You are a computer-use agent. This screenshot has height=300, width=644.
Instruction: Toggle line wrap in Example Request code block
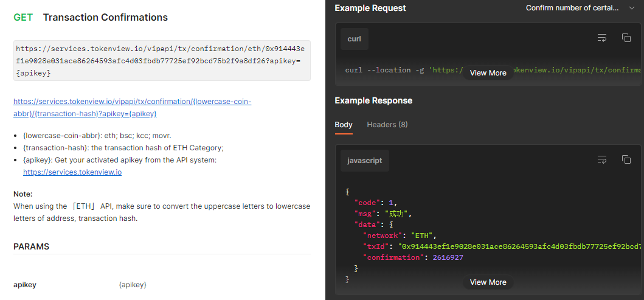click(602, 38)
